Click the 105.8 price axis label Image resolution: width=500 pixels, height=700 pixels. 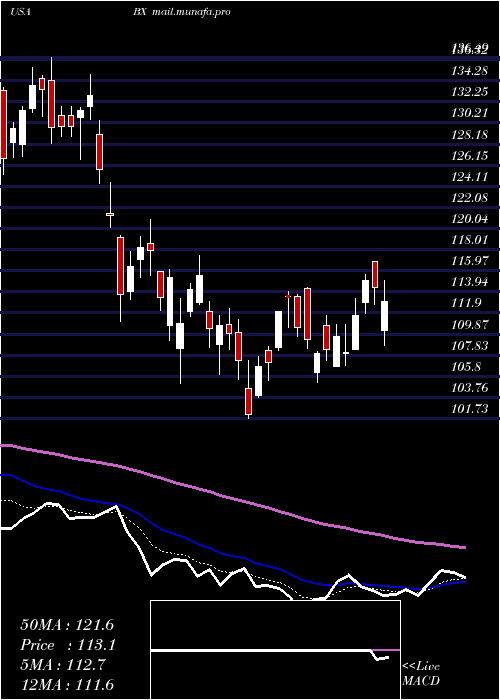tap(467, 367)
